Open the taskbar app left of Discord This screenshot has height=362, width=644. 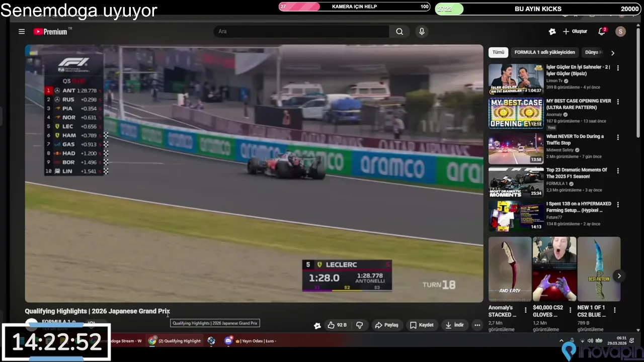(211, 341)
